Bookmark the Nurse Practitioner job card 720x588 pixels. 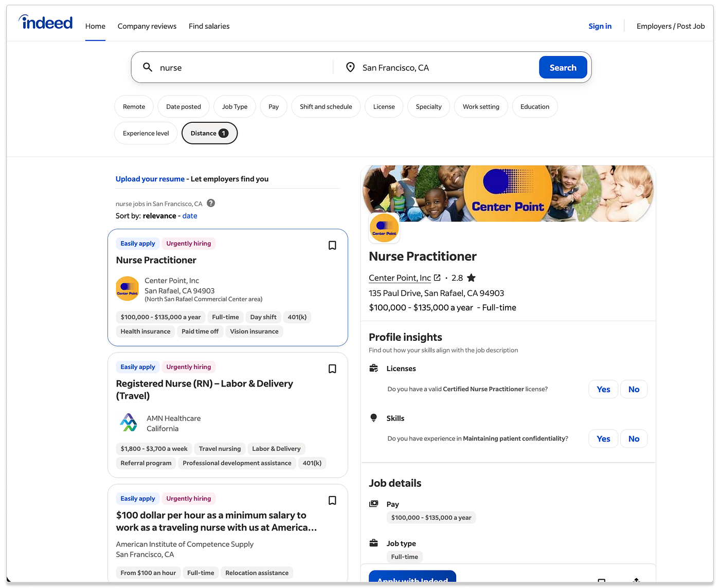[x=332, y=246]
